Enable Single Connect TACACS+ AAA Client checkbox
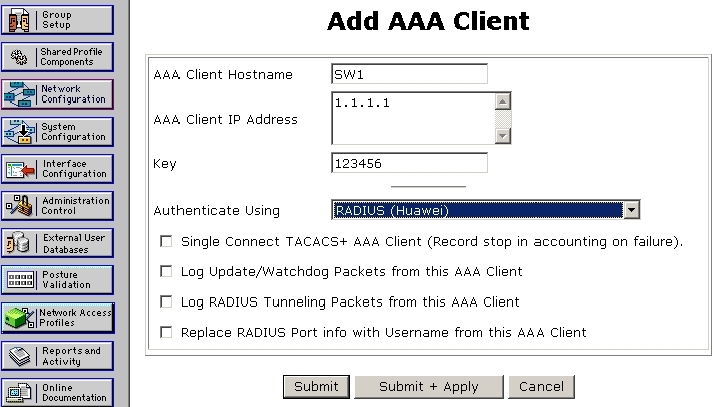Viewport: 714px width, 407px height. (x=166, y=241)
